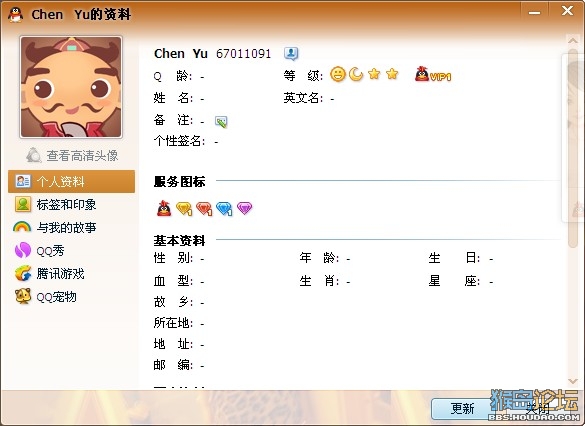The height and width of the screenshot is (426, 585).
Task: Click the VIP1 membership badge
Action: point(433,74)
